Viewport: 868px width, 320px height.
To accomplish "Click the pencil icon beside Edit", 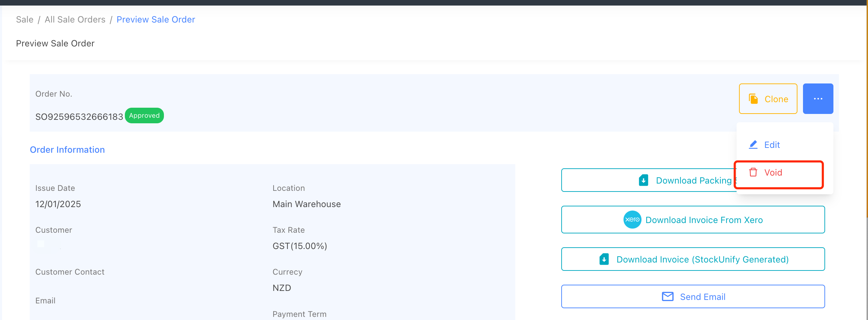I will 753,145.
